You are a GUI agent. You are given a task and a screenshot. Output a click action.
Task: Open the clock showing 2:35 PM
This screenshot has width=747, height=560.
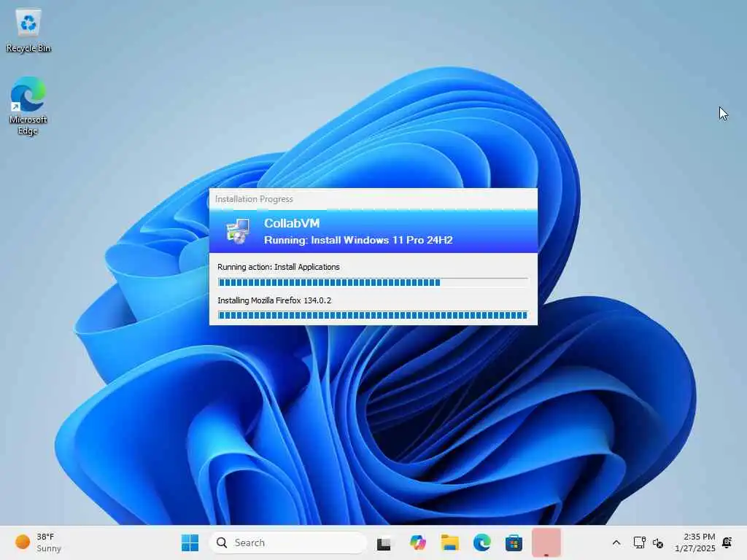[x=694, y=542]
